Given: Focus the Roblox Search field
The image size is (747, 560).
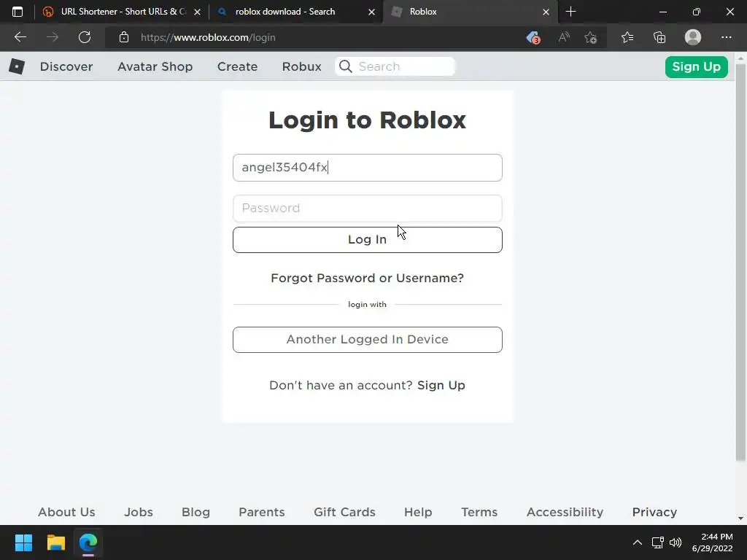Looking at the screenshot, I should click(395, 66).
